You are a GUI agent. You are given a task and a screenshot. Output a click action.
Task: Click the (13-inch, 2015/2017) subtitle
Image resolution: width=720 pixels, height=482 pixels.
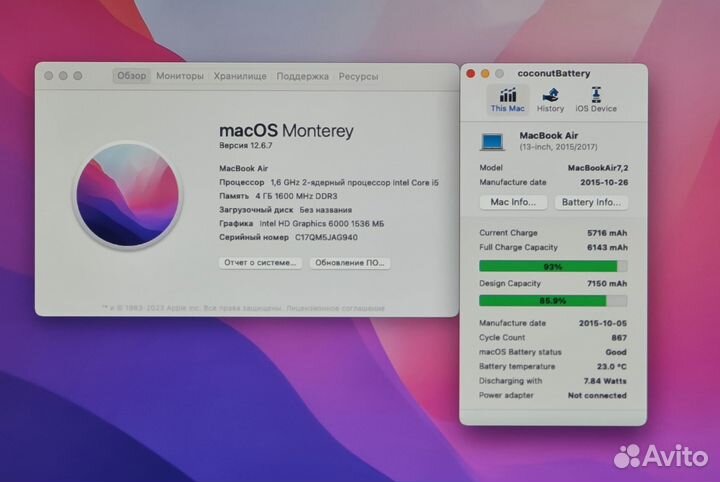[x=558, y=147]
